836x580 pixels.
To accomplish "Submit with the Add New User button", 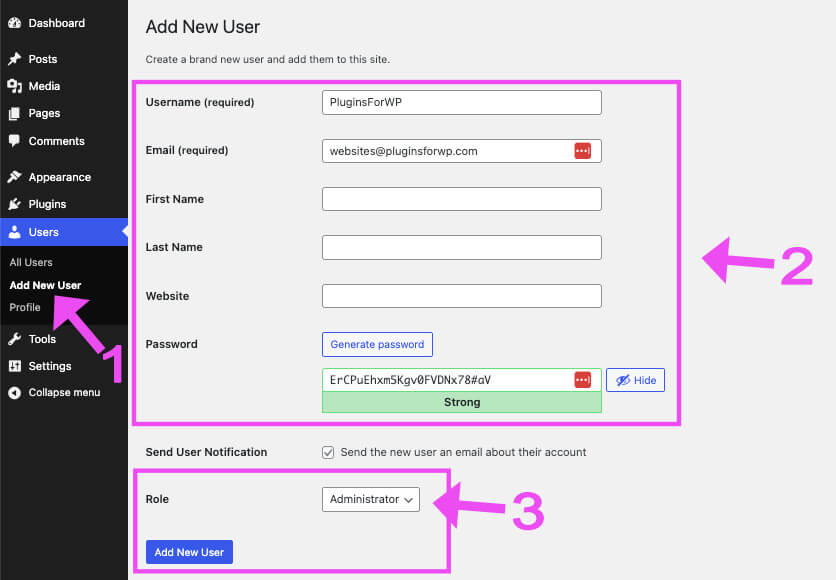I will pos(188,551).
